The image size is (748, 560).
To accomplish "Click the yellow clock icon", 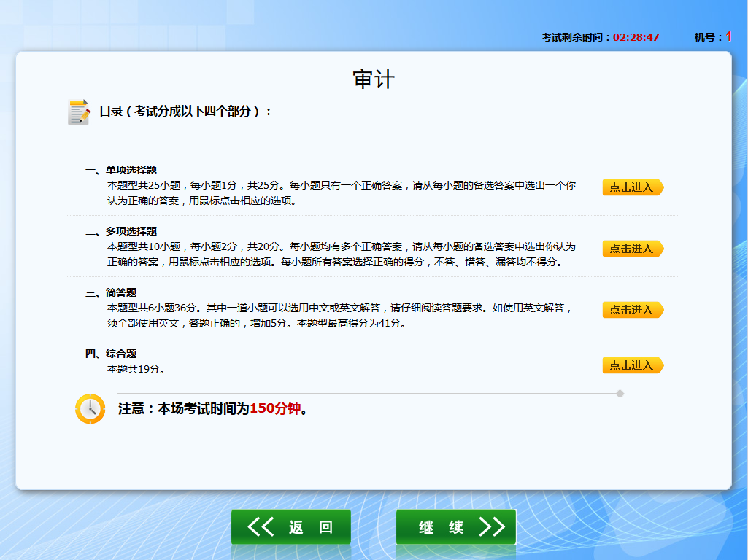I will tap(90, 409).
